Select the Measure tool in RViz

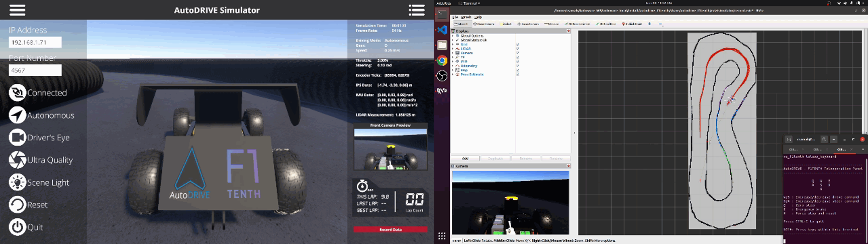(551, 24)
